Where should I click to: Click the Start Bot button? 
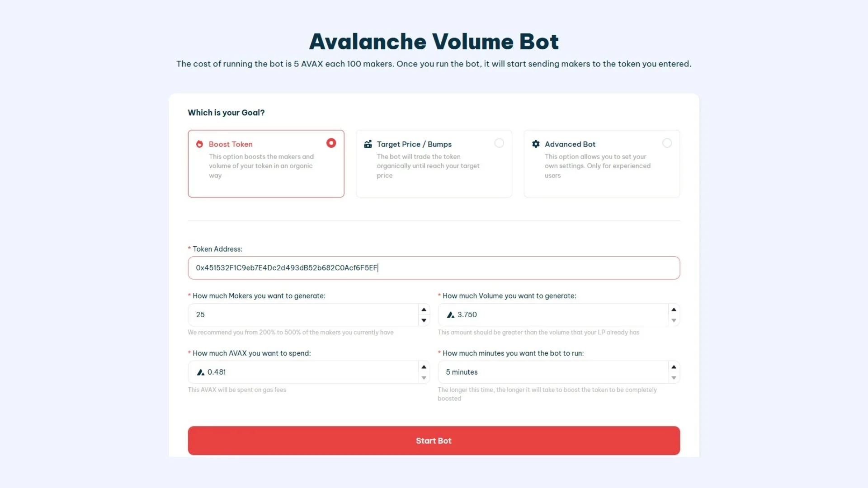(434, 441)
